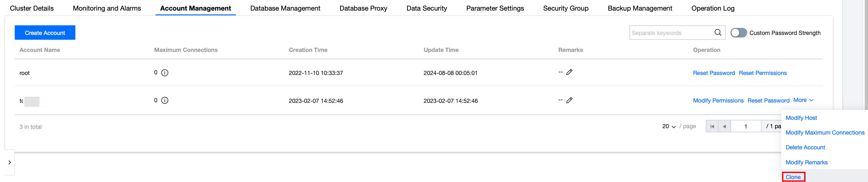Open the More actions dropdown
The height and width of the screenshot is (182, 868).
[803, 100]
